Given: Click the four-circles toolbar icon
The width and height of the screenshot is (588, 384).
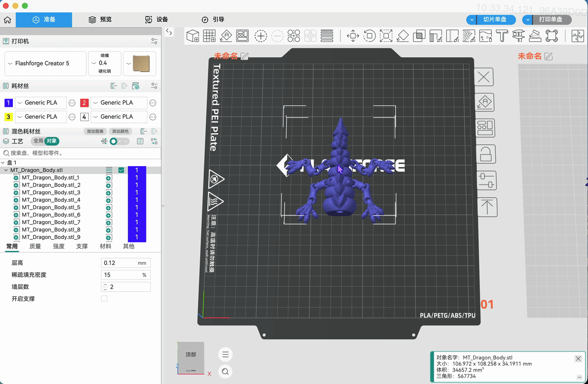Looking at the screenshot, I should click(294, 36).
